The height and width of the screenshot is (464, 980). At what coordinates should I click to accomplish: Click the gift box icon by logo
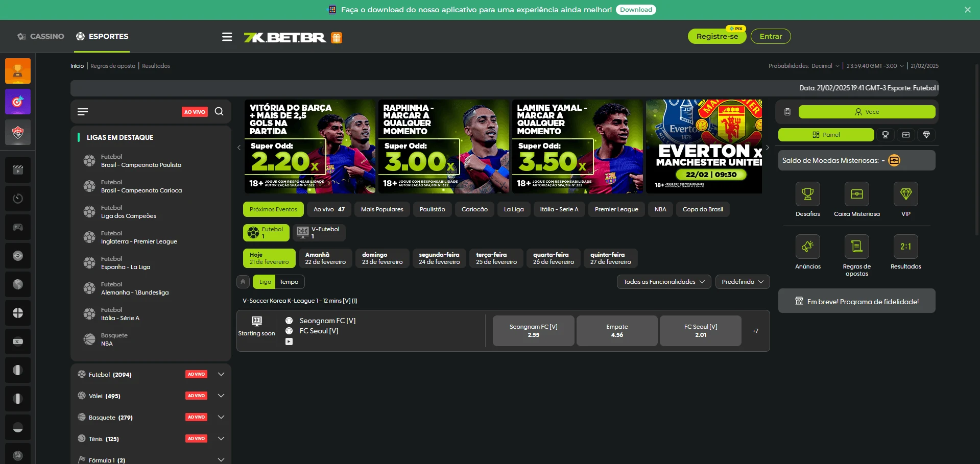[x=337, y=37]
